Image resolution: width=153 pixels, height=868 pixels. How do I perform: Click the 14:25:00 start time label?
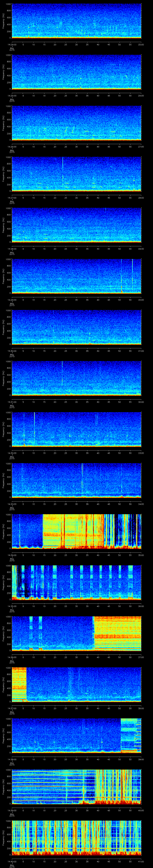[x=12, y=96]
